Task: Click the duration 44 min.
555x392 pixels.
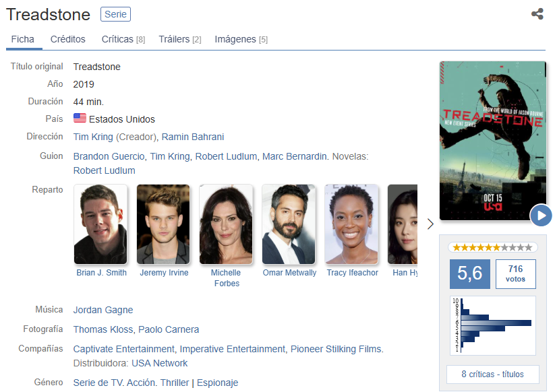Action: pyautogui.click(x=88, y=102)
